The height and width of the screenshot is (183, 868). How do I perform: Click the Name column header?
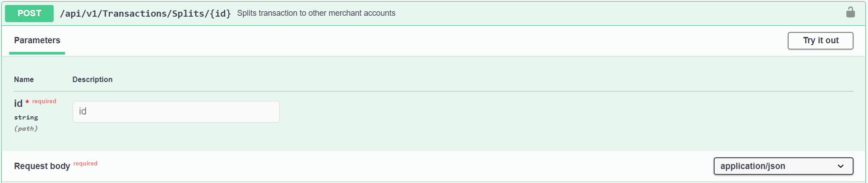24,79
